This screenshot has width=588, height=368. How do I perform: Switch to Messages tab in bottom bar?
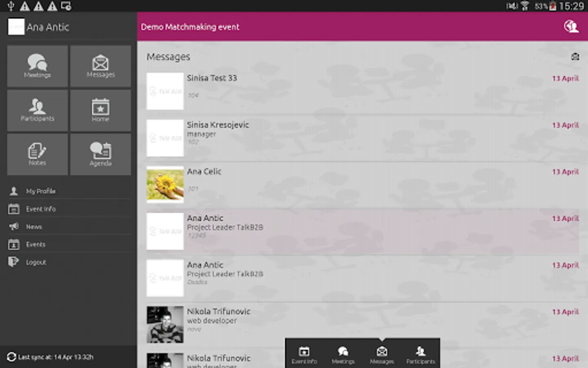(x=382, y=355)
